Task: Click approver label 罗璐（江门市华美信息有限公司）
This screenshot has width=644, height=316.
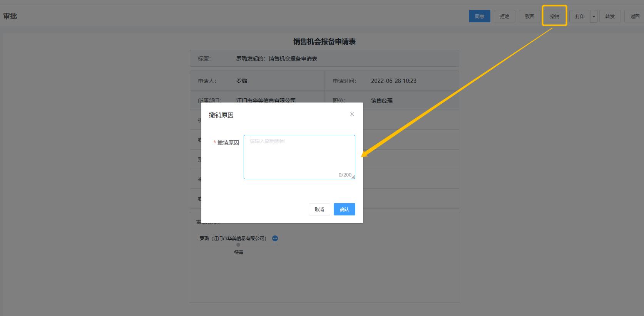Action: pyautogui.click(x=233, y=239)
